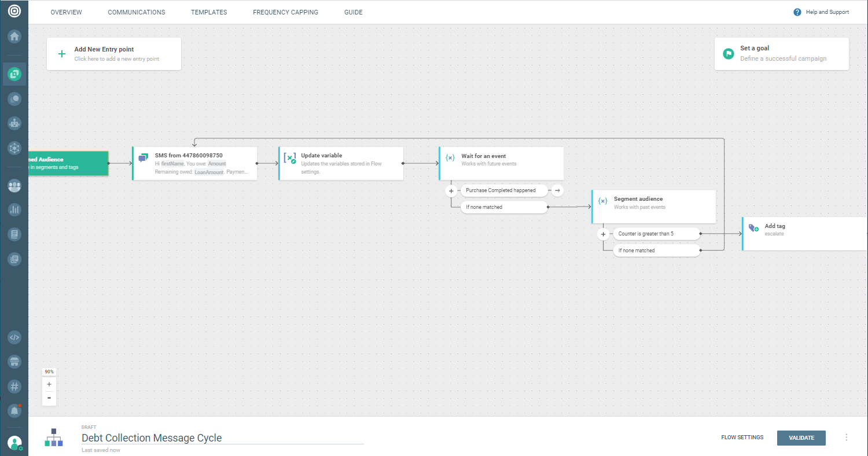Image resolution: width=868 pixels, height=456 pixels.
Task: Zoom in the canvas with plus
Action: (49, 384)
